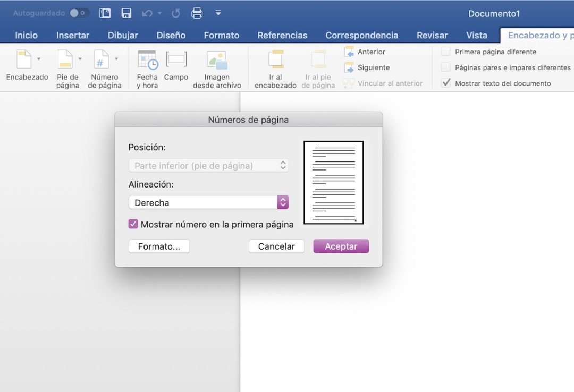
Task: Click the Ir al encabezado icon
Action: 276,59
